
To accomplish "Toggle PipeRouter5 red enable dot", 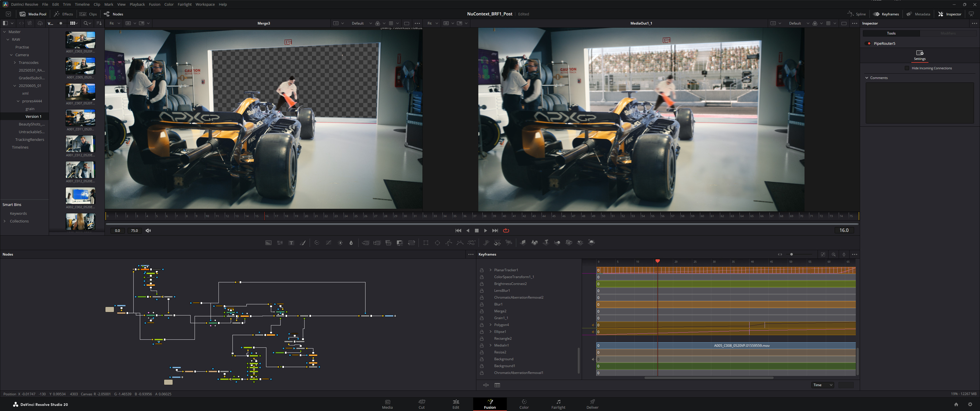I will (x=869, y=43).
